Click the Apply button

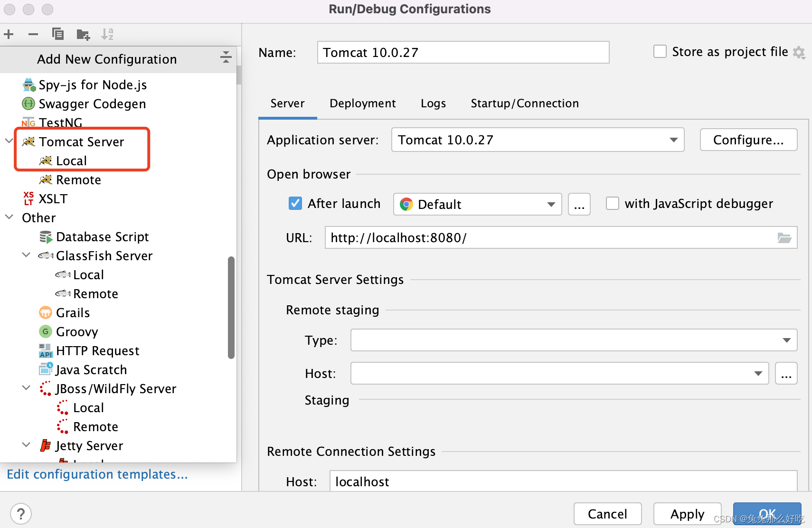(687, 514)
